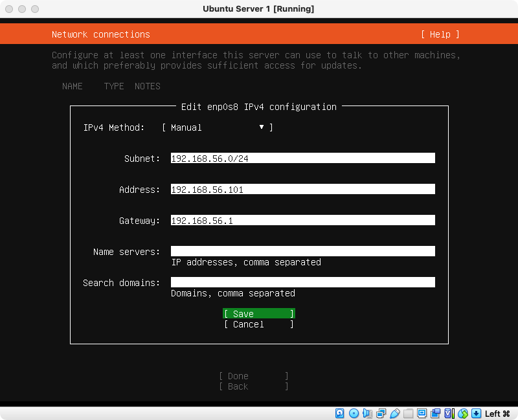Click the audio settings status icon
Screen dimensions: 518x420
367,413
